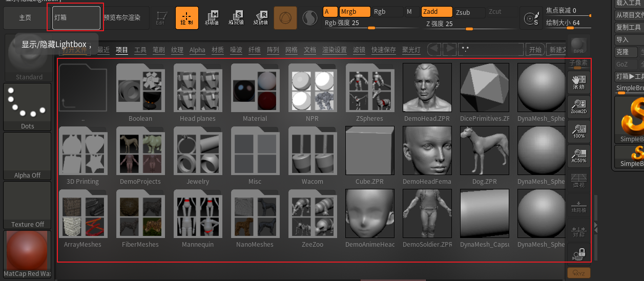Switch to the 笔刷 (Brush) Lightbox tab
The width and height of the screenshot is (644, 281).
click(x=159, y=50)
